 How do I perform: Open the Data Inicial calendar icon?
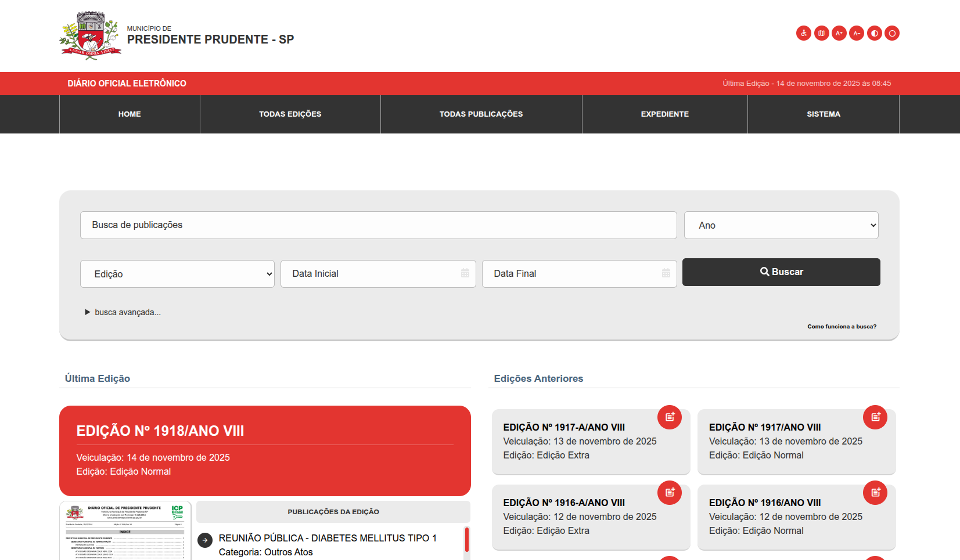[465, 273]
